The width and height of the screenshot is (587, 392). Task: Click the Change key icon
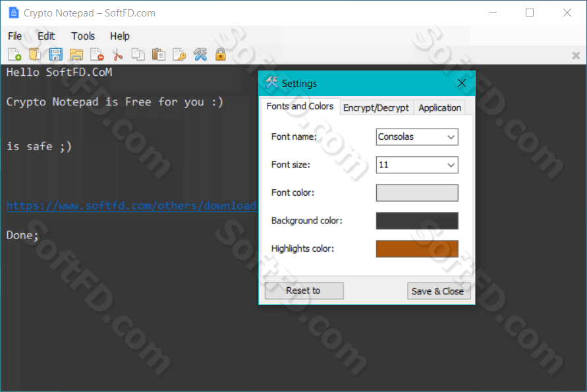coord(179,55)
